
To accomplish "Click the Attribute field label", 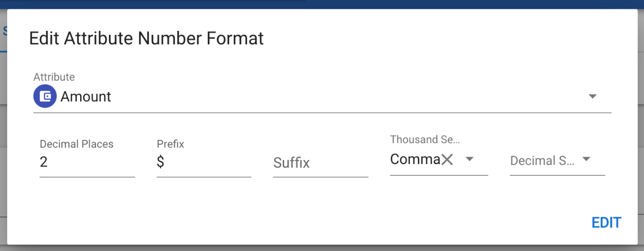I will (54, 77).
